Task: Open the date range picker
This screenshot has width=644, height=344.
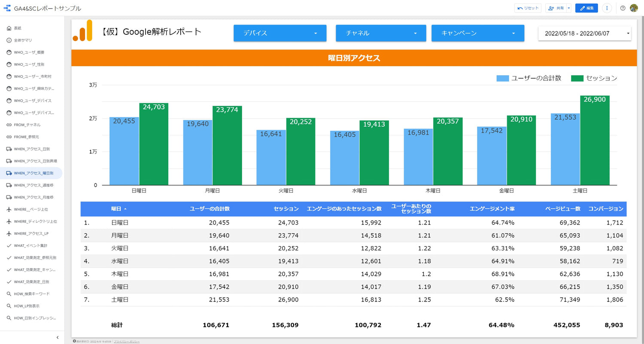Action: 584,33
